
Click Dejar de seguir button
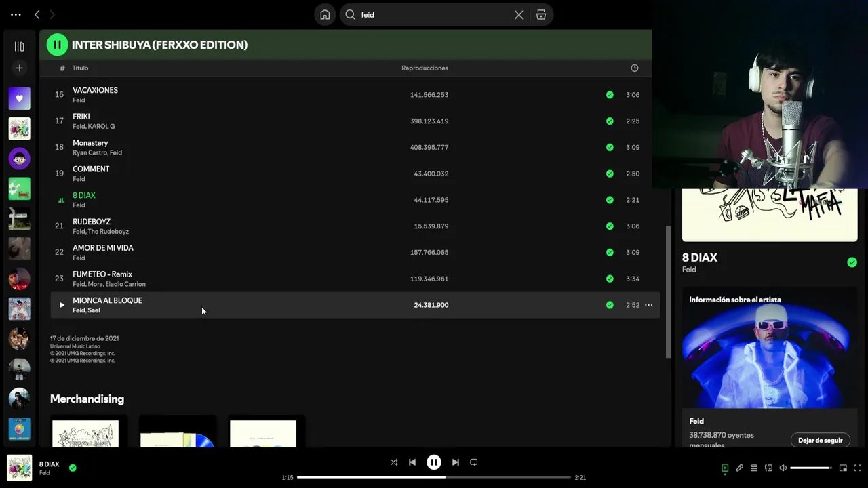[x=820, y=441]
